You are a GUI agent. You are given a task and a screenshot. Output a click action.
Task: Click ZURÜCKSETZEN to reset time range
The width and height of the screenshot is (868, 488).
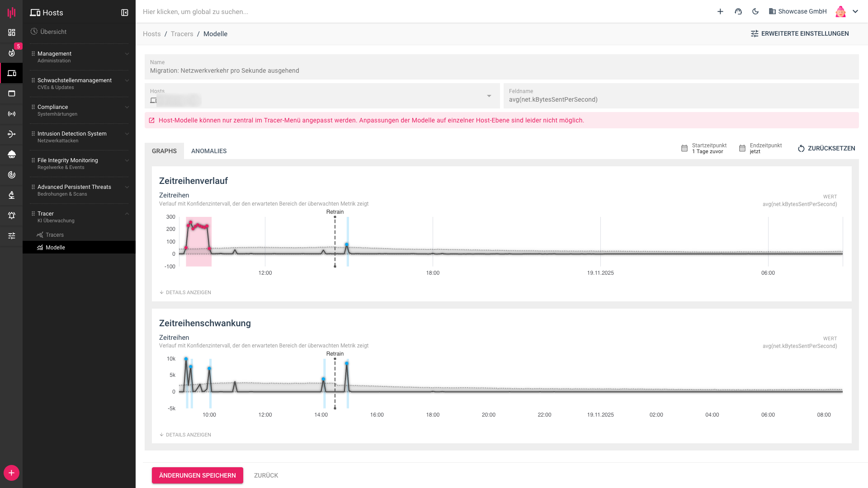[826, 148]
